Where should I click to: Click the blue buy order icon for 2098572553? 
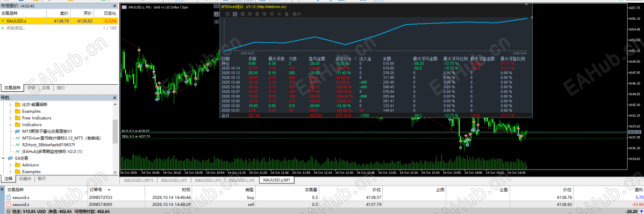tap(9, 197)
